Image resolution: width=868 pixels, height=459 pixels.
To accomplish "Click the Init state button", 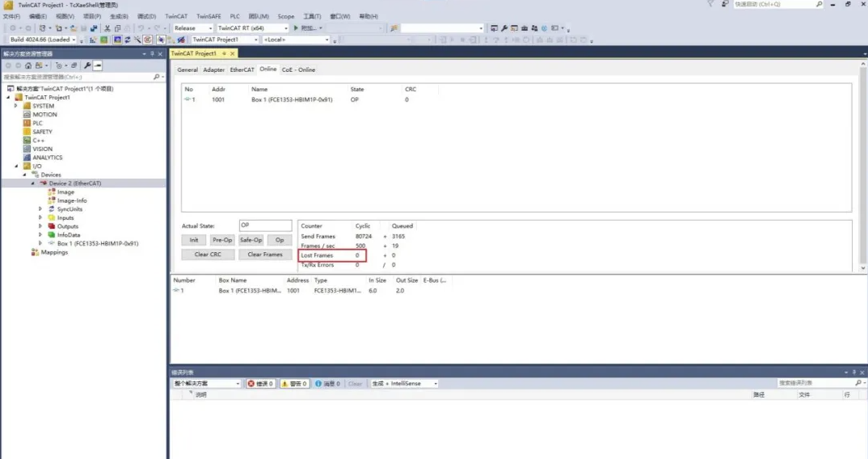I will 194,240.
